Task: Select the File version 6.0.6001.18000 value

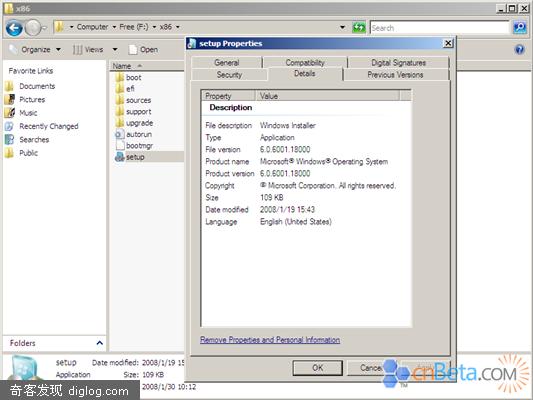Action: 285,150
